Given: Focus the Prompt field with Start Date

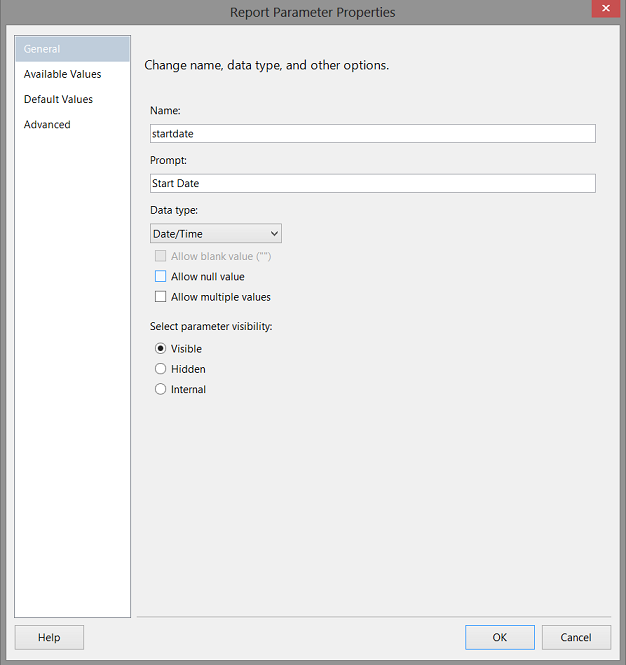Looking at the screenshot, I should tap(372, 183).
